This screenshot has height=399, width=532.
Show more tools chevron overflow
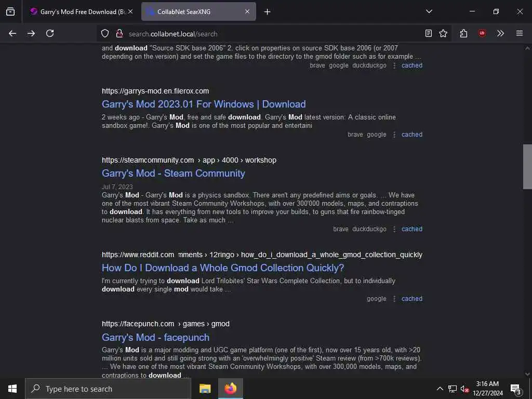500,33
